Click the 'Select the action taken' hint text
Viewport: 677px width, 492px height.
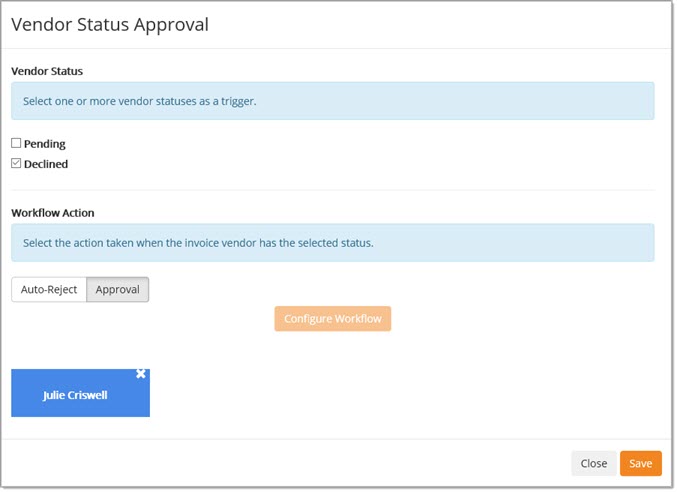pyautogui.click(x=198, y=243)
